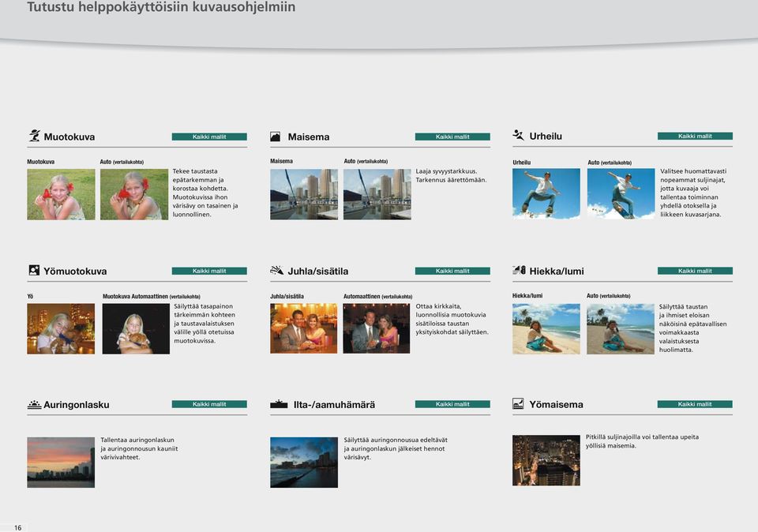Viewport: 758px width, 532px height.
Task: Click the Maisema section heading
Action: coord(309,137)
